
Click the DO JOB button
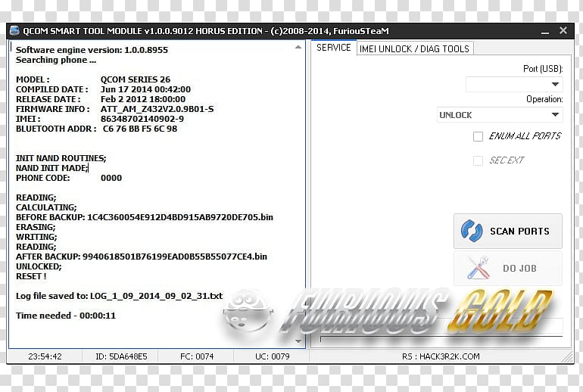508,268
